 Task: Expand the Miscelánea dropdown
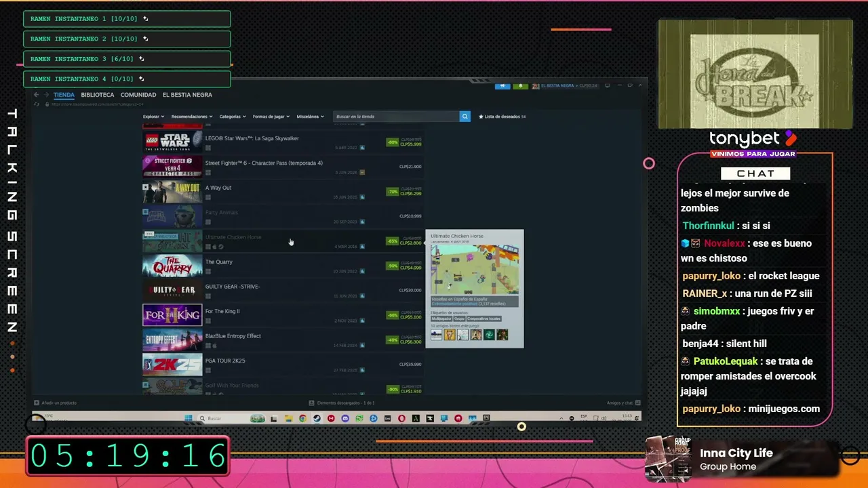tap(311, 117)
